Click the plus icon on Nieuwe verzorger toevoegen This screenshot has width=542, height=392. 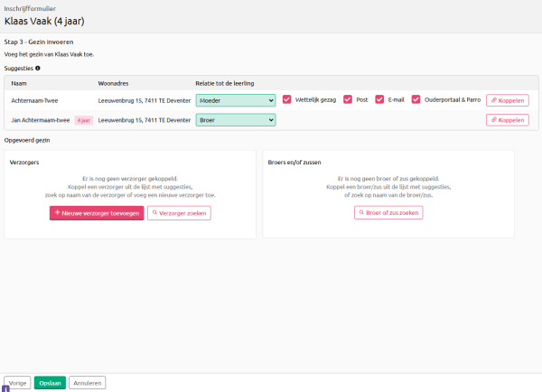[58, 213]
